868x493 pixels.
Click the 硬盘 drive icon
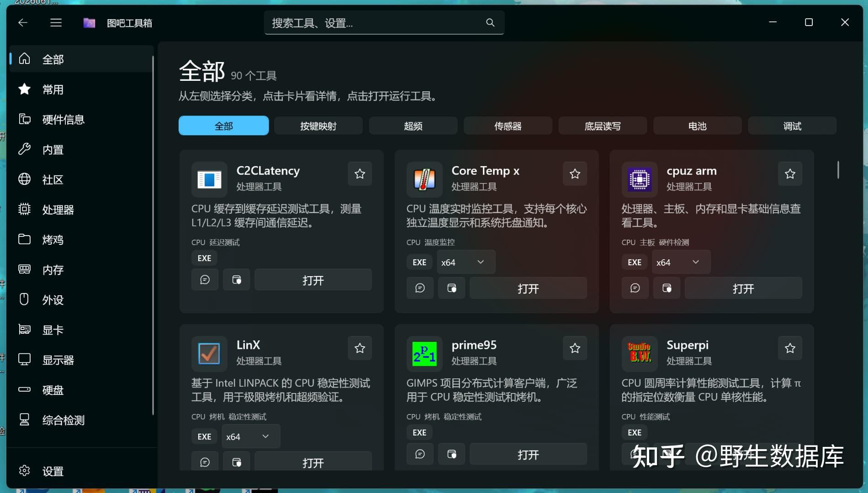24,389
